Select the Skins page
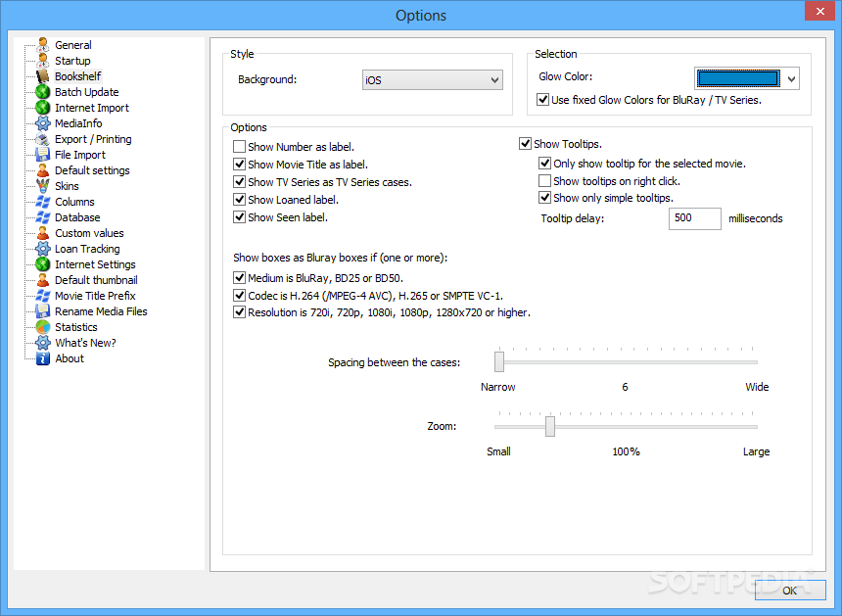The height and width of the screenshot is (616, 842). [x=67, y=186]
